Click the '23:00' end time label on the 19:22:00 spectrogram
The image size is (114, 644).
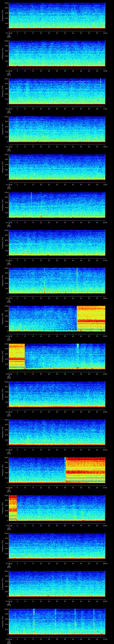[x=105, y=336]
